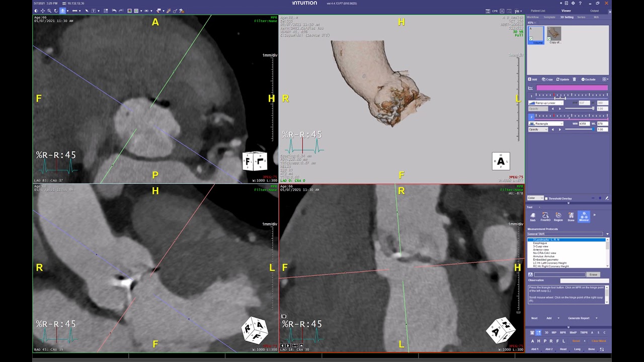Click the histogram curve icon
This screenshot has width=644, height=362.
[530, 88]
